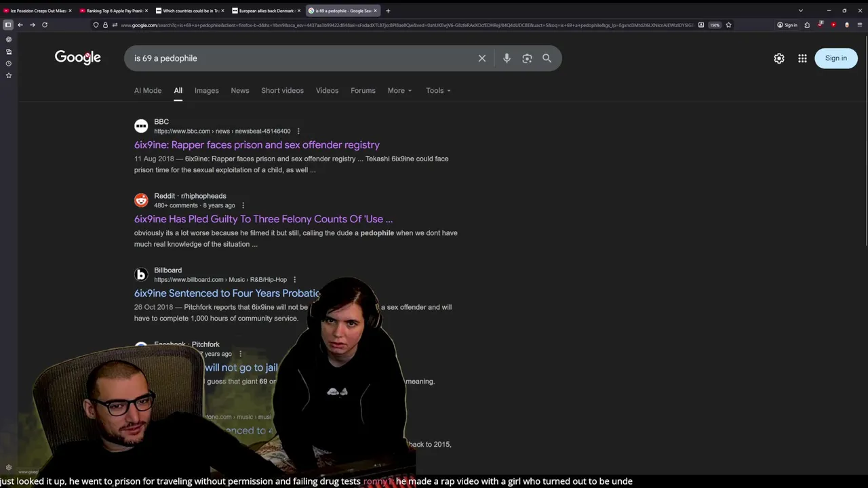Open AI chatbot in Firefox sidebar
Viewport: 868px width, 488px height.
coord(9,39)
